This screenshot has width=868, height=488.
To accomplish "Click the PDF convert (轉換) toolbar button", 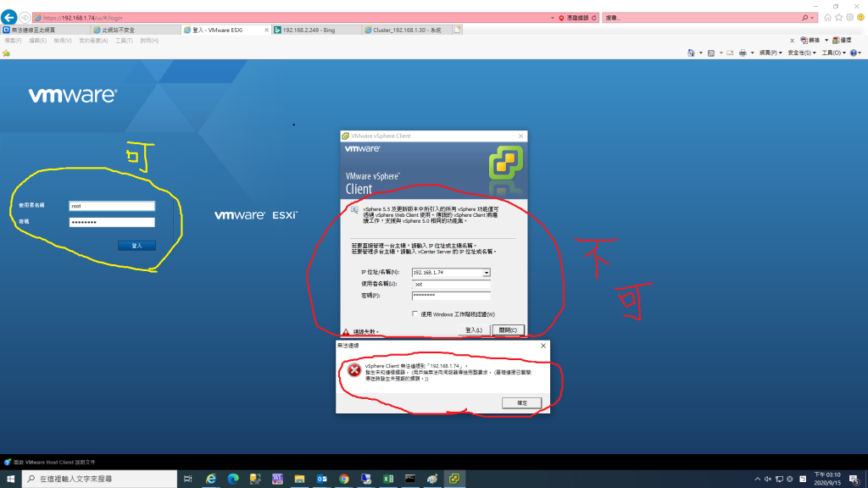I will point(810,41).
